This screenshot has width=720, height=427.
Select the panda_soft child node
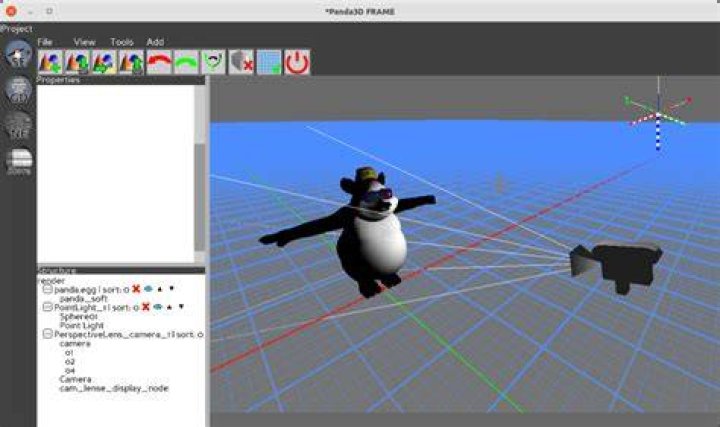click(x=83, y=298)
